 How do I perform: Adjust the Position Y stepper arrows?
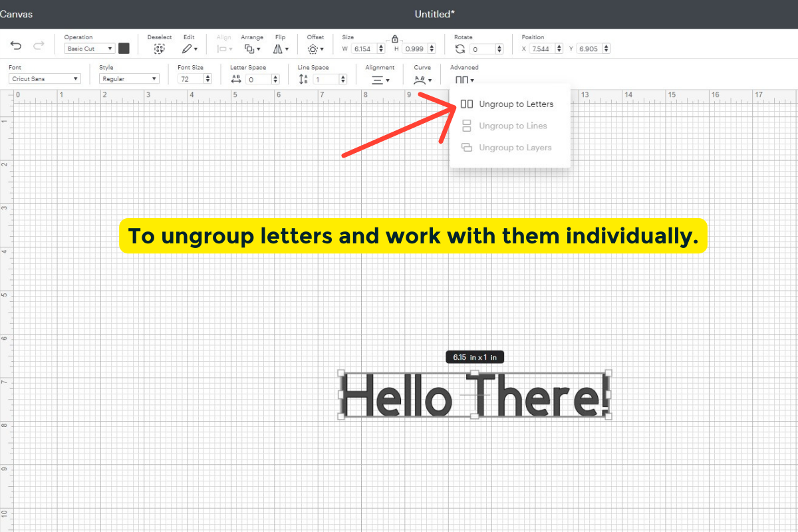606,49
